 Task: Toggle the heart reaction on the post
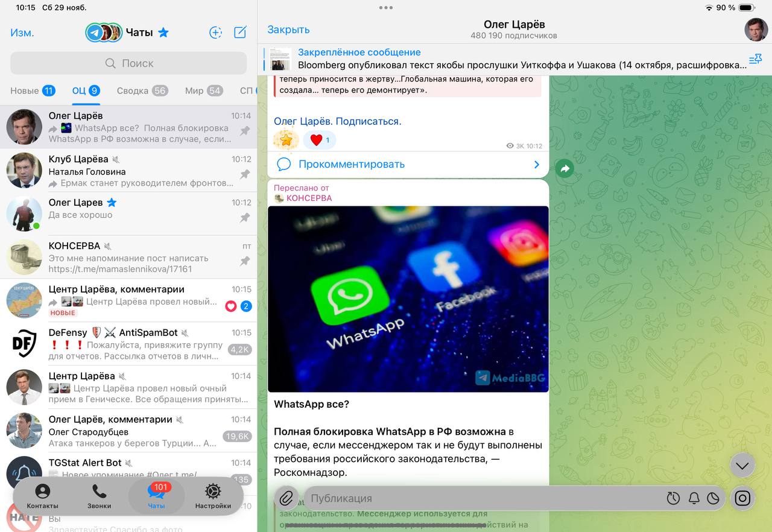(x=319, y=139)
